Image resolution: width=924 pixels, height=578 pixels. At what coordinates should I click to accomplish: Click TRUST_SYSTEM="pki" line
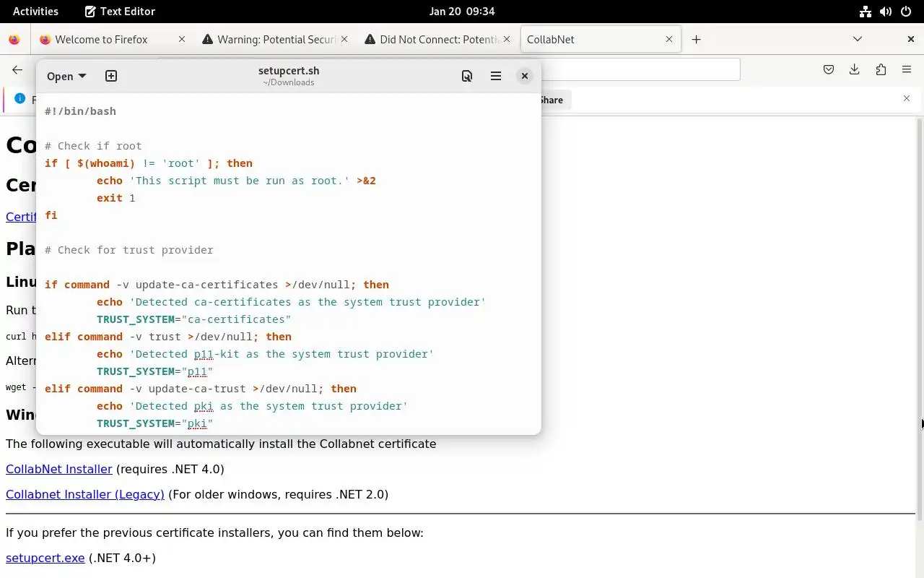[155, 423]
